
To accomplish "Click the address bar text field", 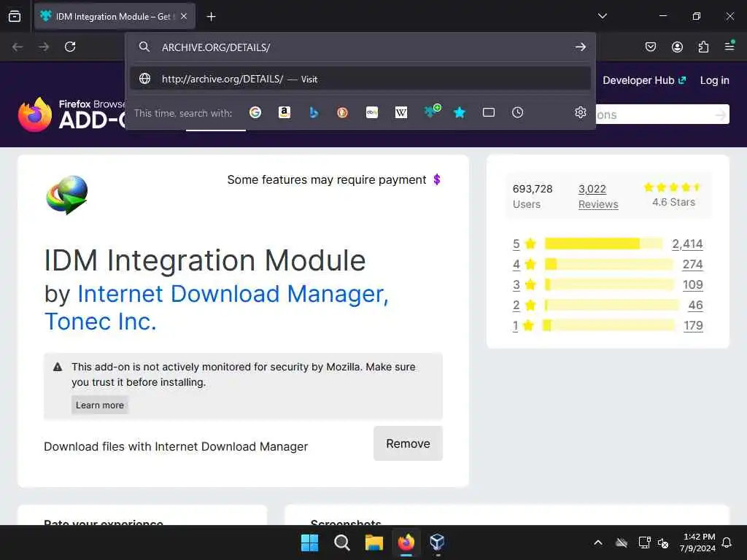I will (362, 47).
